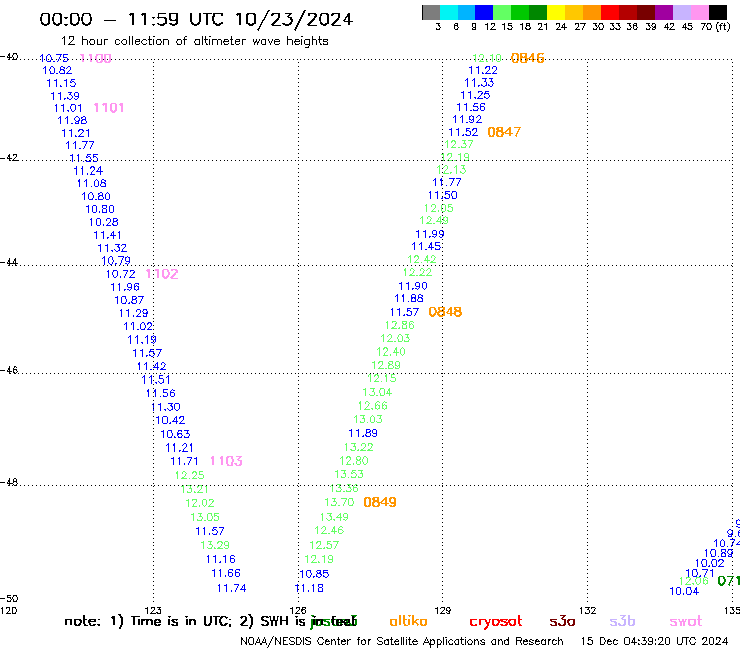
Task: Click the 11.90 wave height value
Action: pyautogui.click(x=413, y=286)
